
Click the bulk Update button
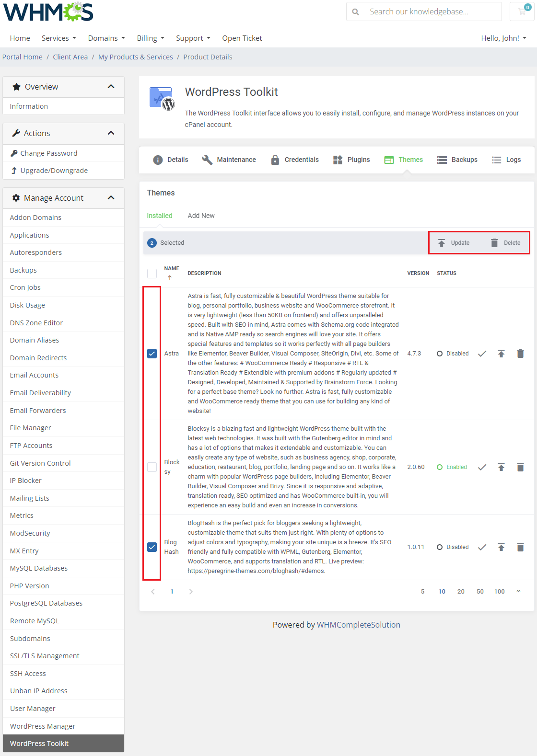(x=454, y=243)
